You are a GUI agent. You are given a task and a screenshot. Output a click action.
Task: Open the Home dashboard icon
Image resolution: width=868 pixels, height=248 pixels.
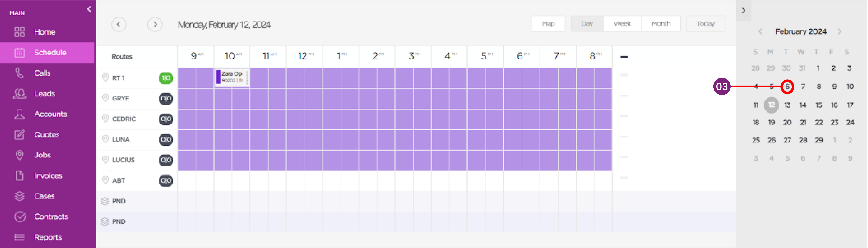[x=20, y=32]
